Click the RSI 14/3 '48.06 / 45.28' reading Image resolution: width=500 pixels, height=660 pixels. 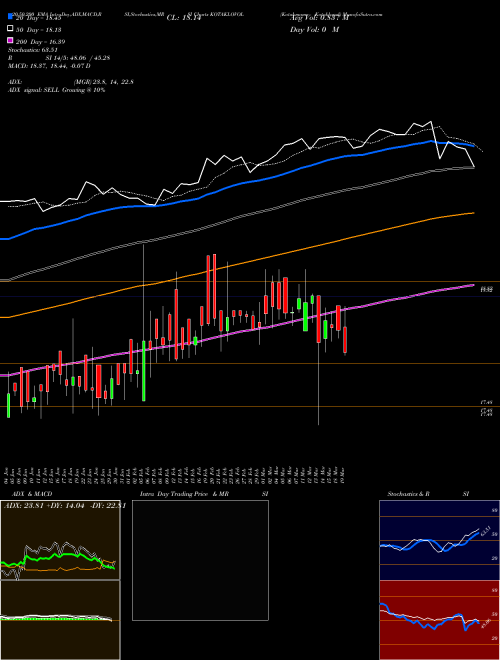pos(78,58)
